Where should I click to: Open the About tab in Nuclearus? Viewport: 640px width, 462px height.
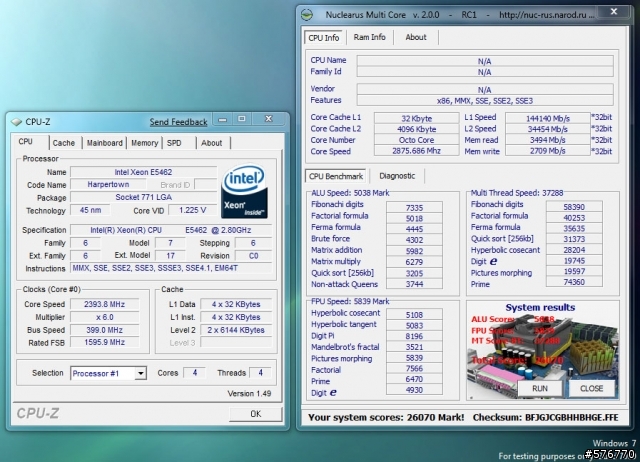(416, 37)
